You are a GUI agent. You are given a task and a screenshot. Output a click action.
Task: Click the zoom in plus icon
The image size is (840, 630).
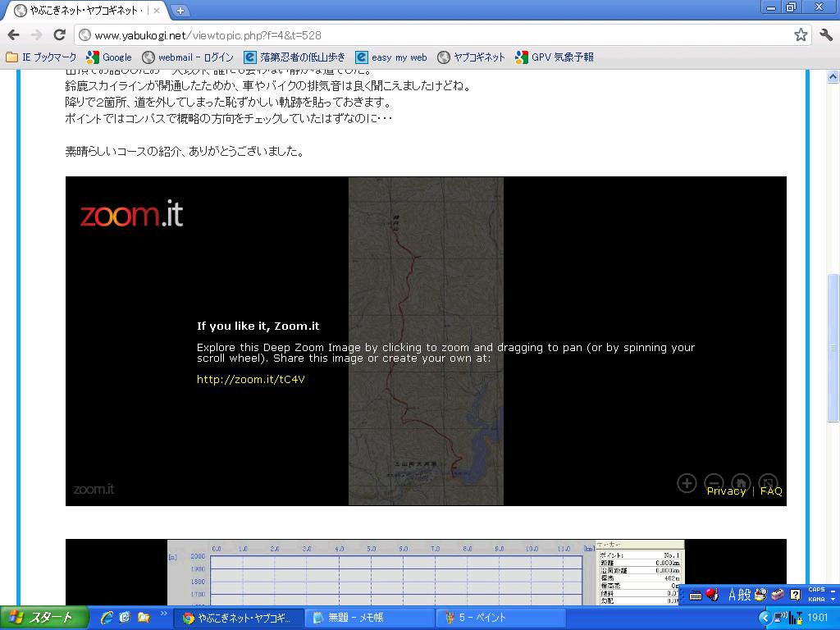click(687, 483)
